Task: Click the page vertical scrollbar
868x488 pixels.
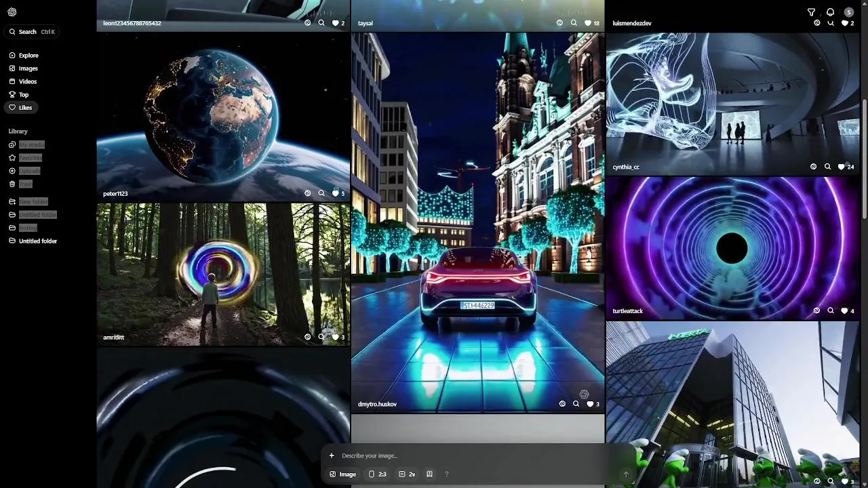Action: click(x=864, y=159)
